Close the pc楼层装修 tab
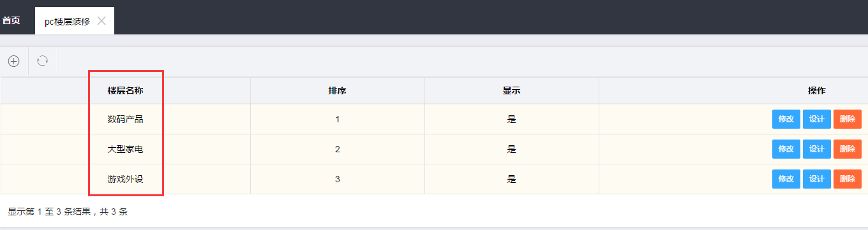The width and height of the screenshot is (868, 230). click(x=101, y=20)
